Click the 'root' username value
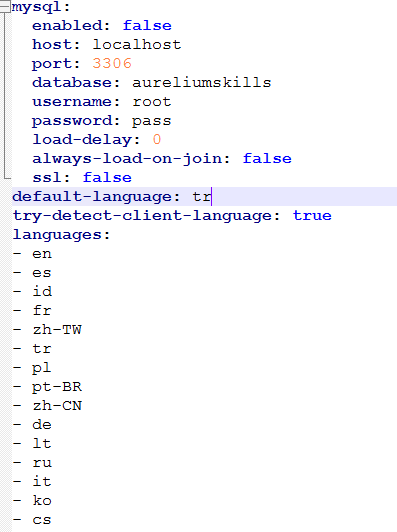Viewport: 397px width, 532px height. (152, 102)
